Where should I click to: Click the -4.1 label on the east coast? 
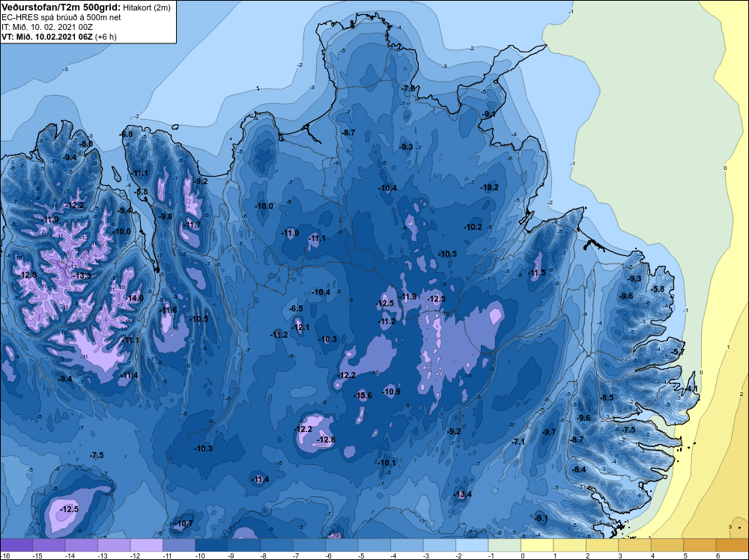coord(691,389)
